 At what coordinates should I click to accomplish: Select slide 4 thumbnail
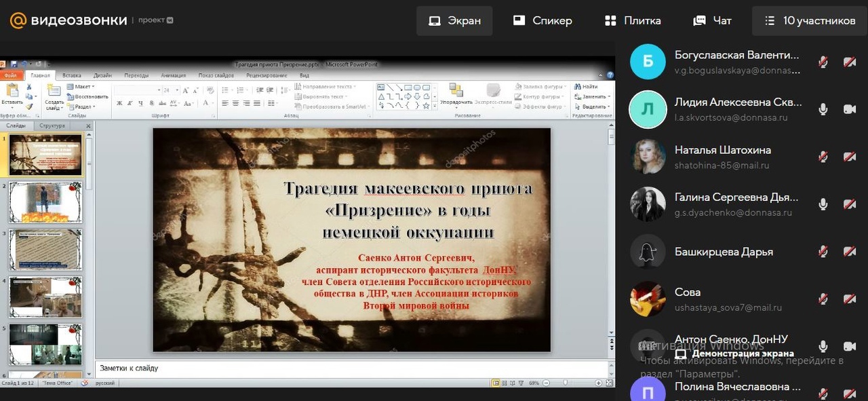[45, 297]
